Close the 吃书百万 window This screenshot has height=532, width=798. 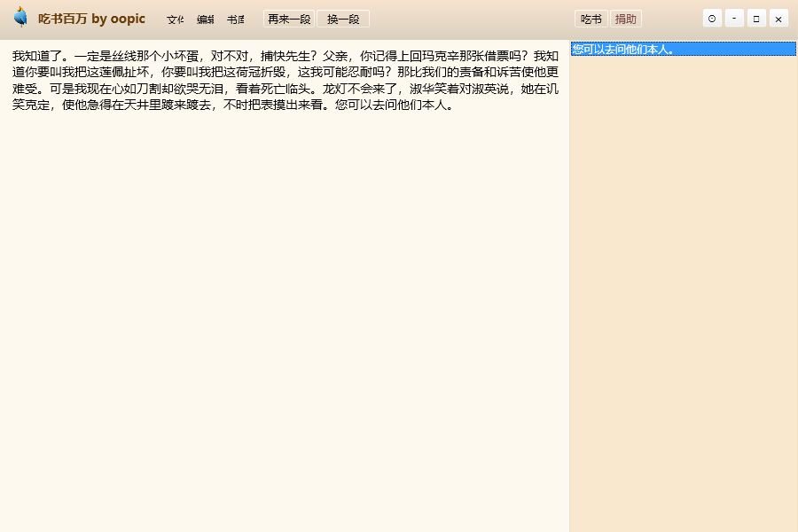[x=778, y=19]
